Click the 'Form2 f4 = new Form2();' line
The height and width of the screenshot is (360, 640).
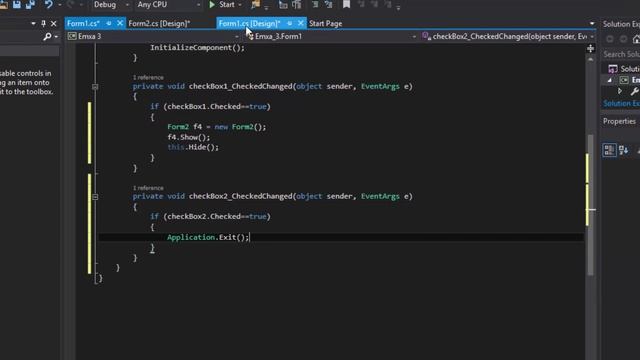coord(217,127)
